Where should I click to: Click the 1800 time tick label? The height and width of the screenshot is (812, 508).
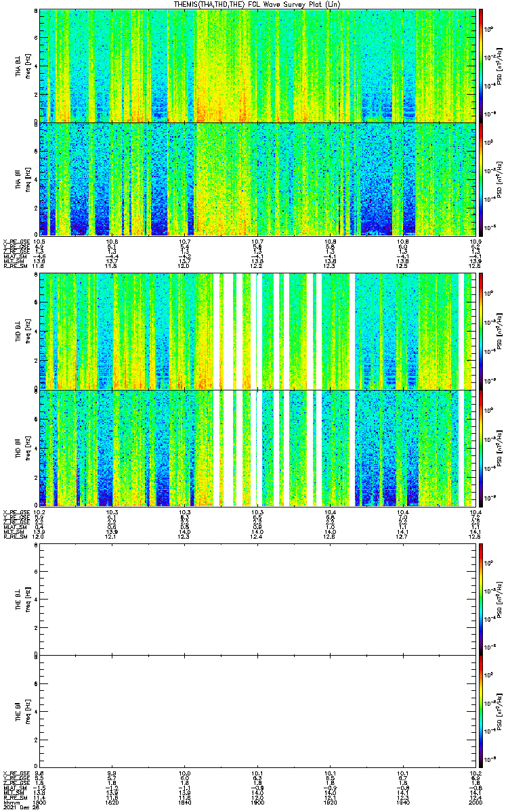point(40,803)
